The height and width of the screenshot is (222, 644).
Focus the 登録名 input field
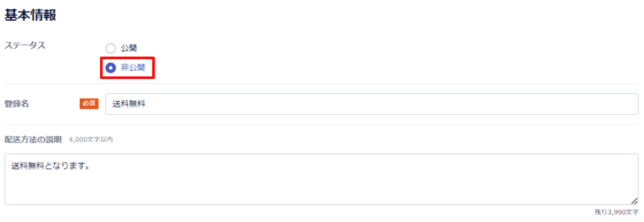point(372,104)
